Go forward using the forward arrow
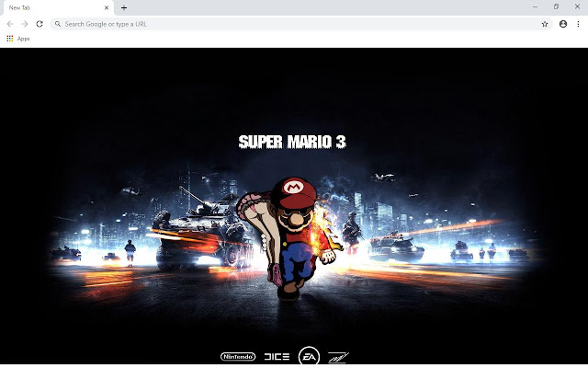The width and height of the screenshot is (588, 368). [x=25, y=24]
